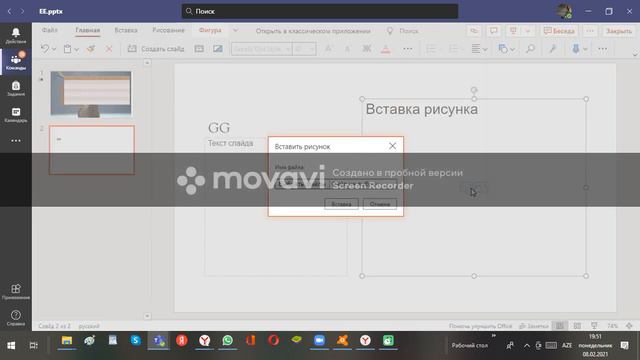This screenshot has width=640, height=360.
Task: Click the bulleted list icon
Action: [x=431, y=49]
